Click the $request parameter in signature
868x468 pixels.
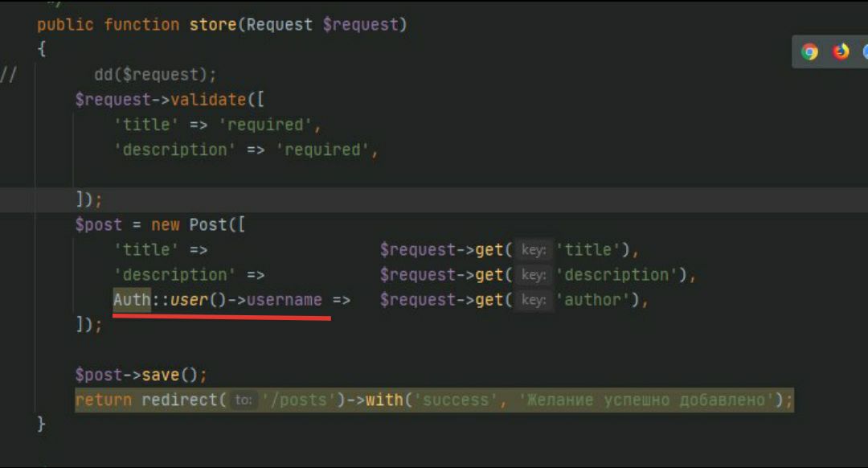(360, 25)
